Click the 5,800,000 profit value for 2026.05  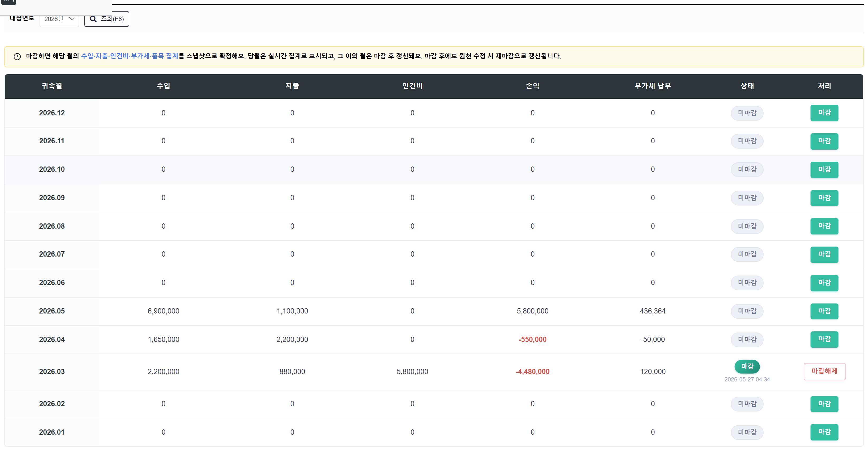click(532, 311)
